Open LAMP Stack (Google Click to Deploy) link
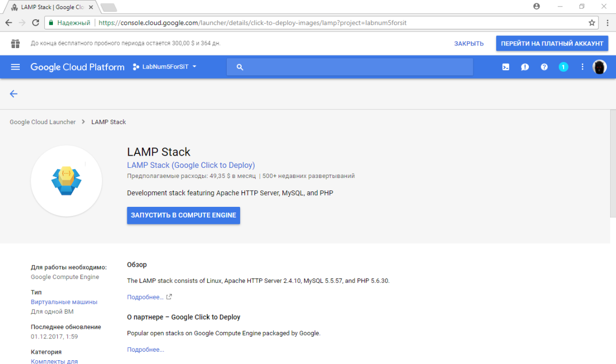616x364 pixels. point(191,165)
